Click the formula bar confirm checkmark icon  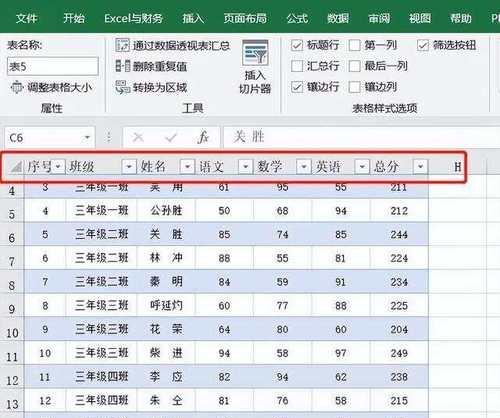[171, 137]
